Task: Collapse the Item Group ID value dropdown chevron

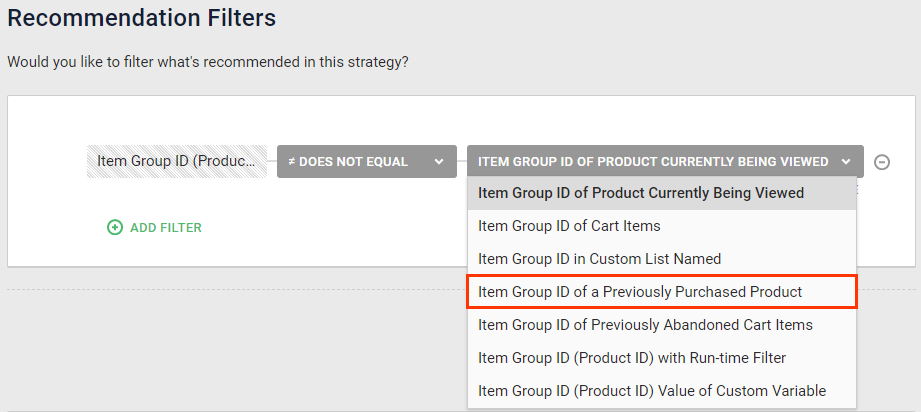Action: 846,162
